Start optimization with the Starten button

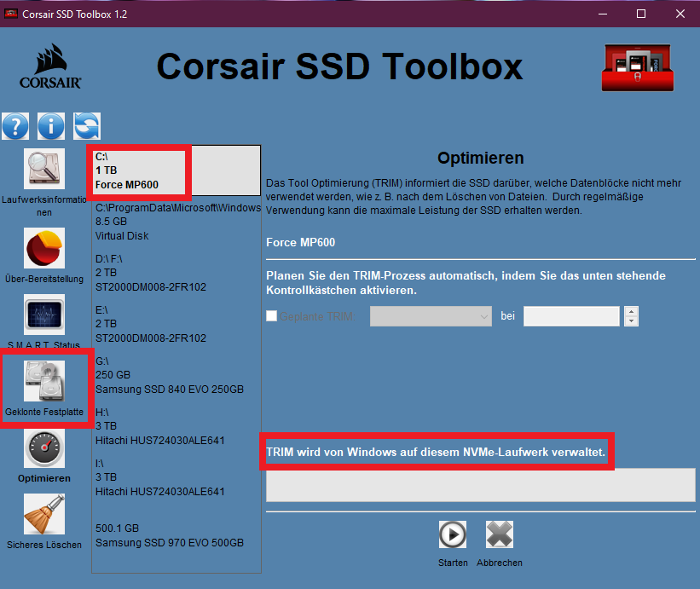point(453,534)
